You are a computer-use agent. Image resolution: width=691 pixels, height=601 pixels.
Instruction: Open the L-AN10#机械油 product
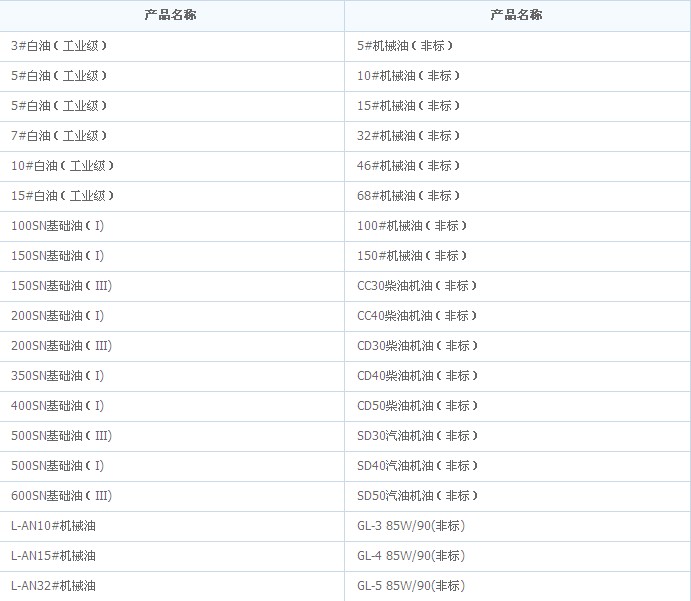[53, 526]
